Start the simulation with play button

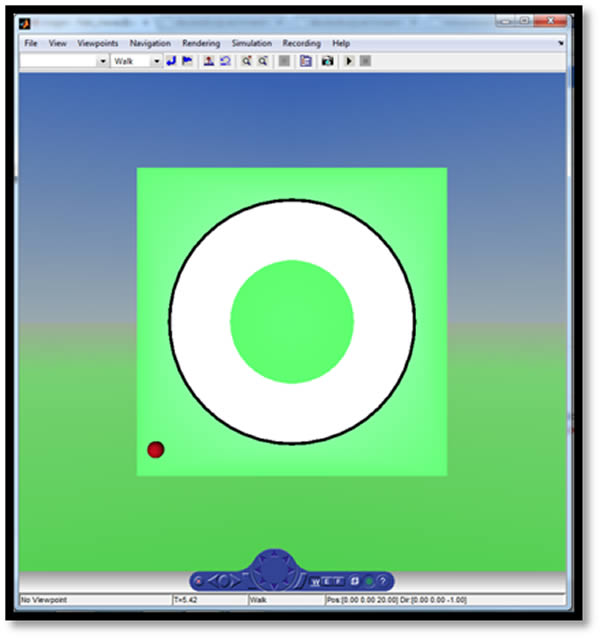tap(349, 61)
